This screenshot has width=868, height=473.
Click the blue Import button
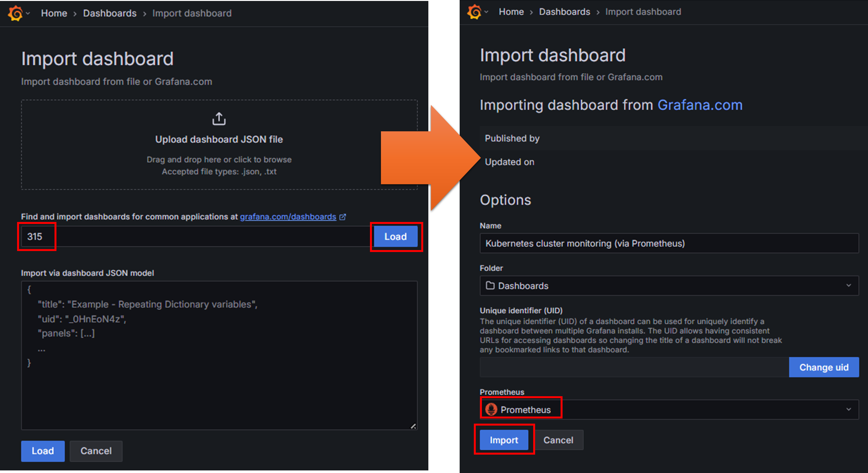click(504, 440)
